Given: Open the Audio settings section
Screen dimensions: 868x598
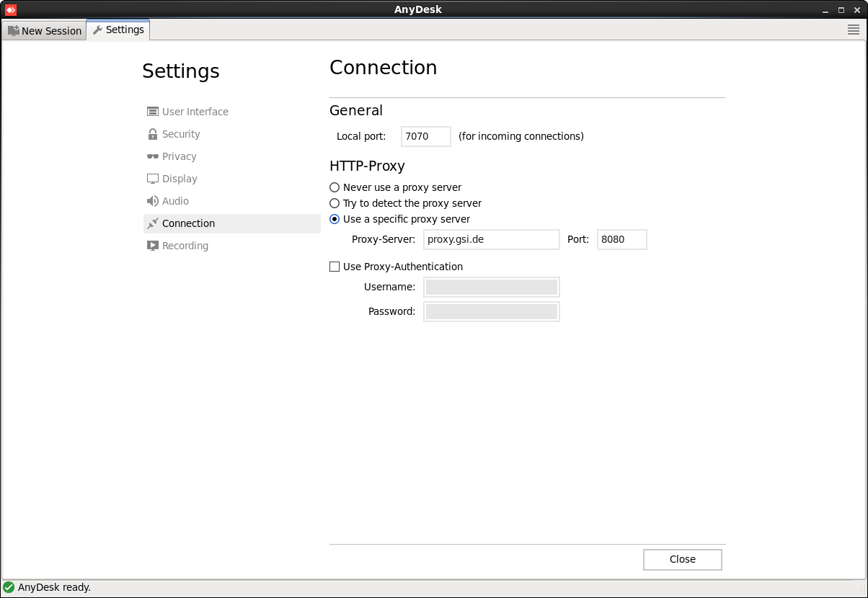Looking at the screenshot, I should (231, 201).
